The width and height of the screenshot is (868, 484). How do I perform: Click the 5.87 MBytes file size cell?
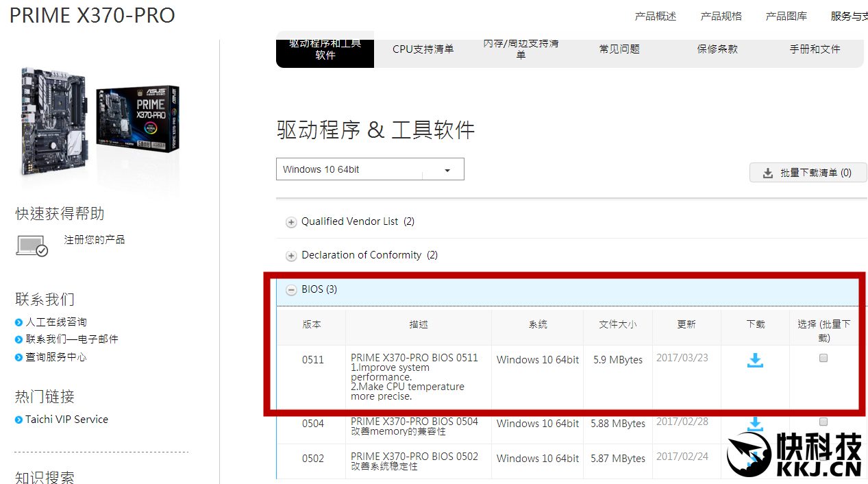click(x=618, y=459)
